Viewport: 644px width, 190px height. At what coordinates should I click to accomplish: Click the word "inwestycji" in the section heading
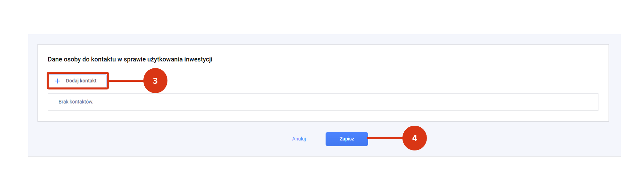[x=198, y=59]
